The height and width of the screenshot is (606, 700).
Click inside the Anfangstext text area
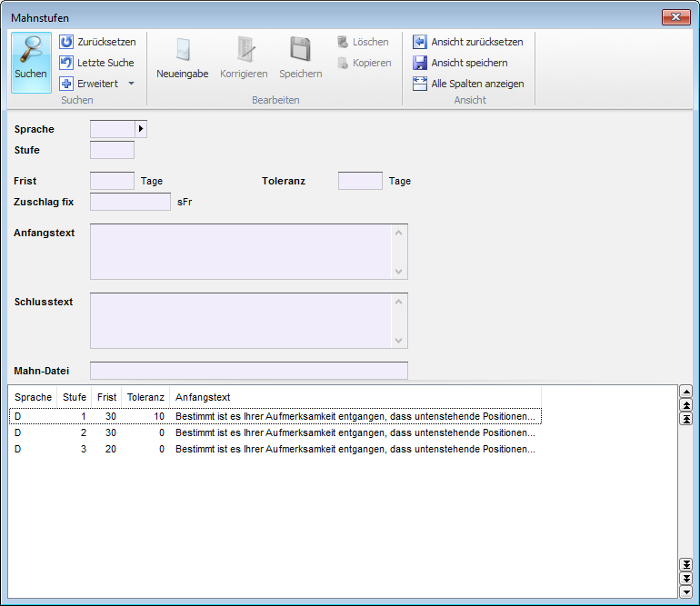click(x=241, y=252)
